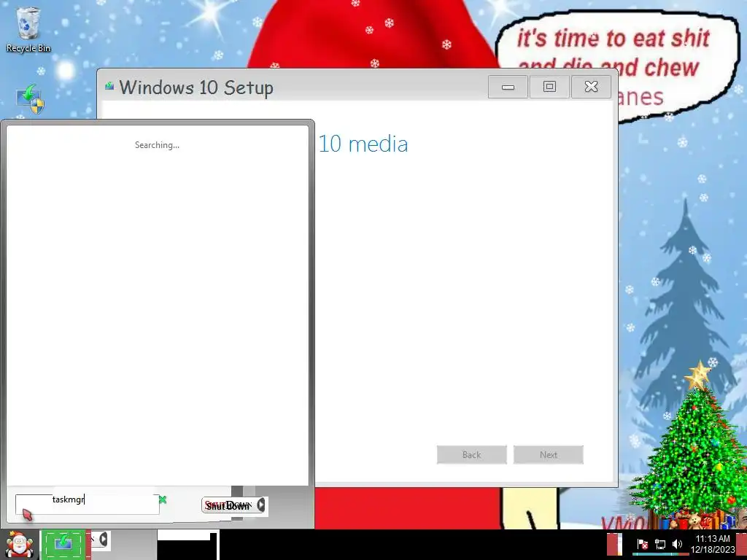Open the Recycle Bin desktop icon

tap(28, 29)
